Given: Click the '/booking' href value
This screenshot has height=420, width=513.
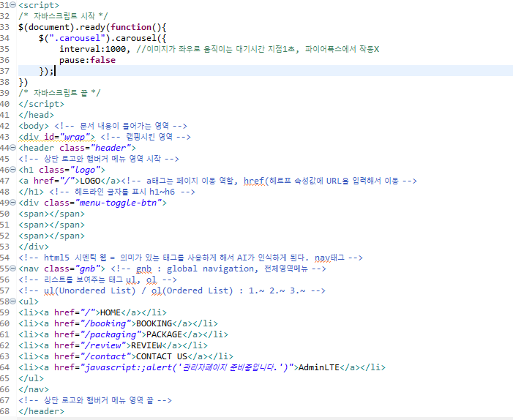Looking at the screenshot, I should pyautogui.click(x=105, y=323).
